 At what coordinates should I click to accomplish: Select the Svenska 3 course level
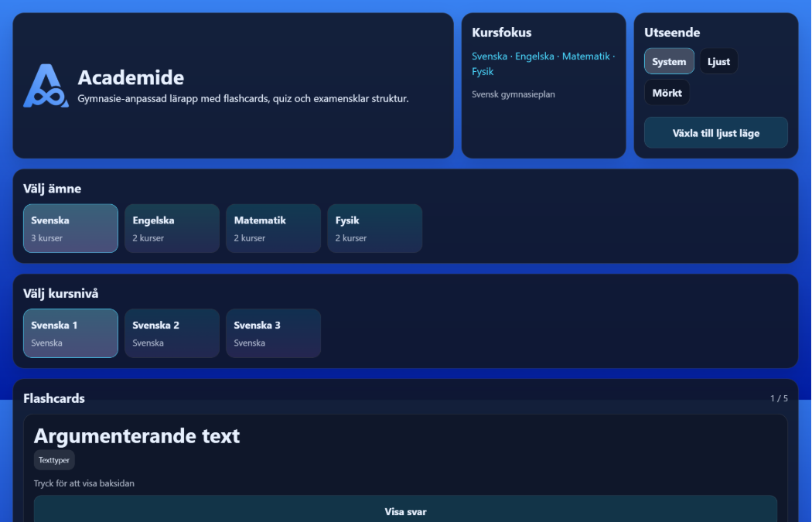coord(273,333)
